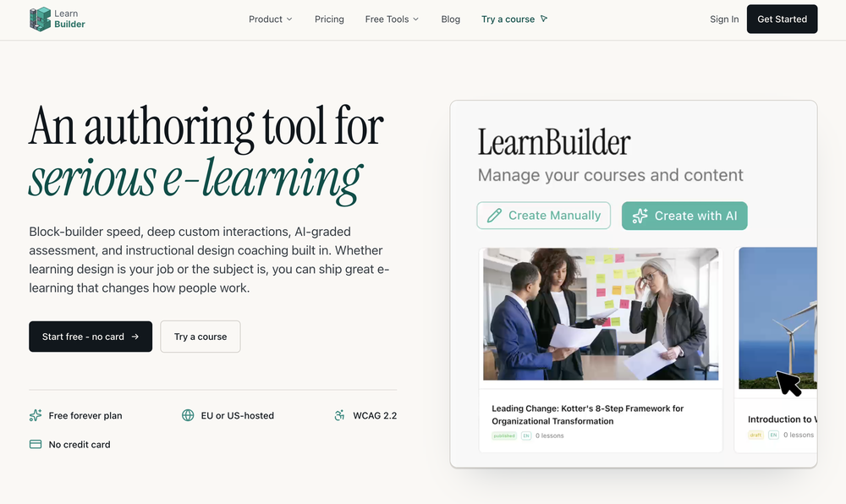Click the Create with AI button
Screen dimensions: 846x504
click(684, 216)
